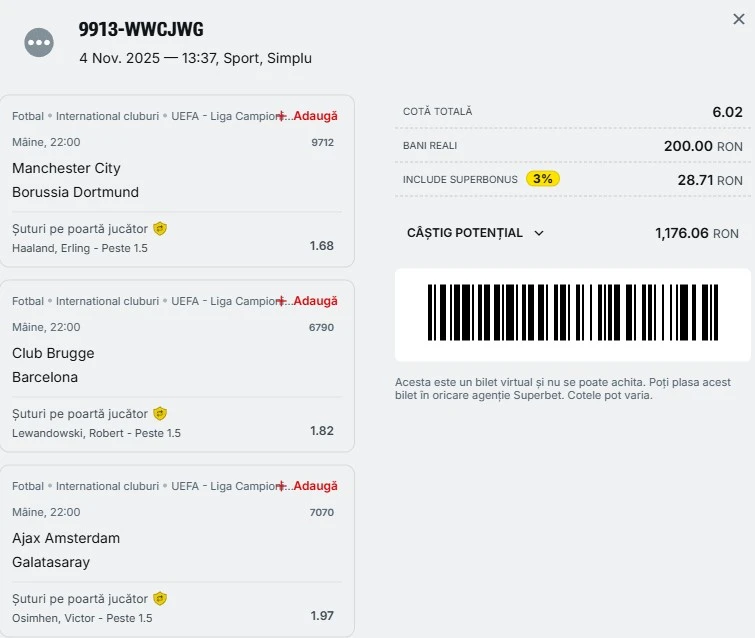The image size is (755, 638).
Task: Add the Manchester City match selection
Action: [309, 116]
